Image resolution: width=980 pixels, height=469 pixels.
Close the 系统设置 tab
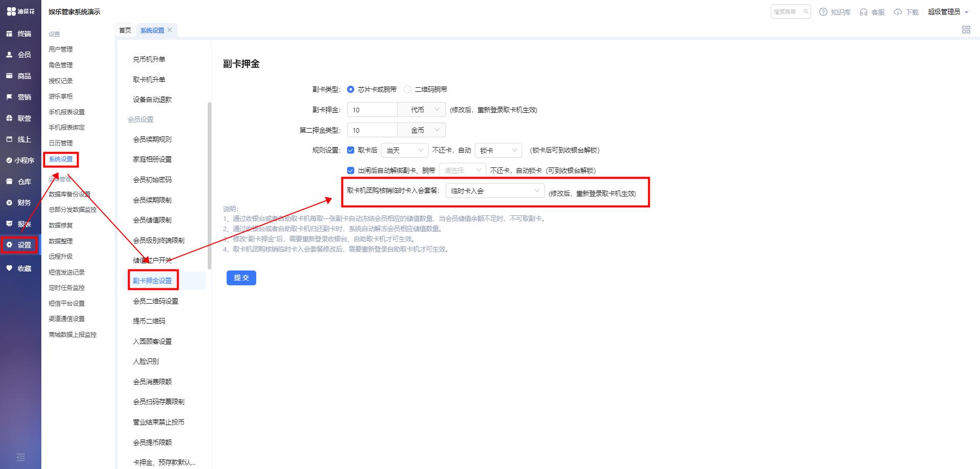pyautogui.click(x=170, y=30)
